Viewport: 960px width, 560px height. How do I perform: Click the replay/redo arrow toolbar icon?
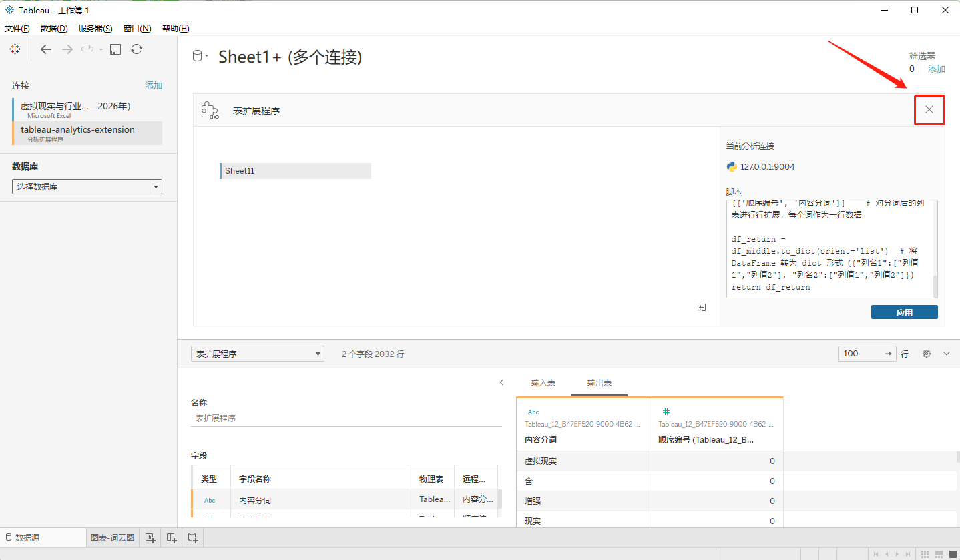87,49
